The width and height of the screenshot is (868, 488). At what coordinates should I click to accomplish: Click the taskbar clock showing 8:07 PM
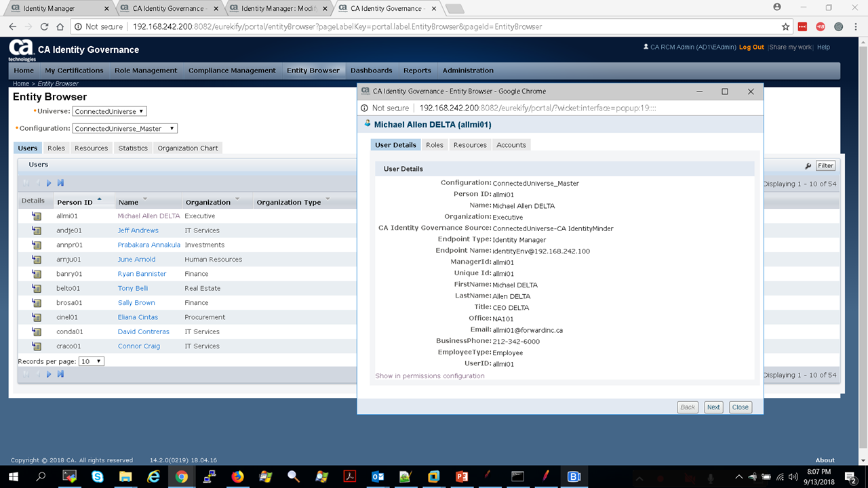point(818,476)
